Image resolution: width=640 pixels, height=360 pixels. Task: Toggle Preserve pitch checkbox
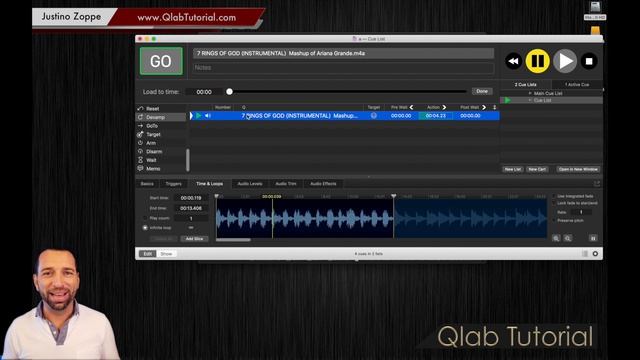pos(554,221)
